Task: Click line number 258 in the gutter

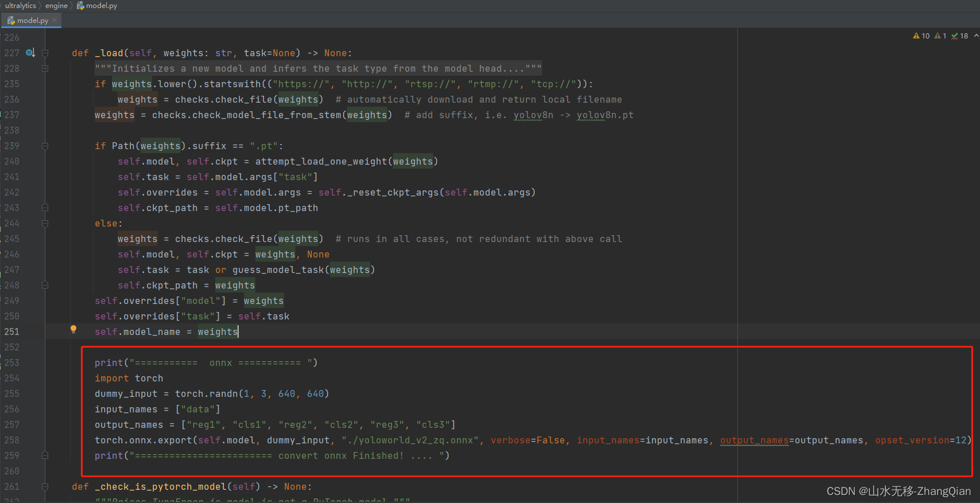Action: pos(12,440)
